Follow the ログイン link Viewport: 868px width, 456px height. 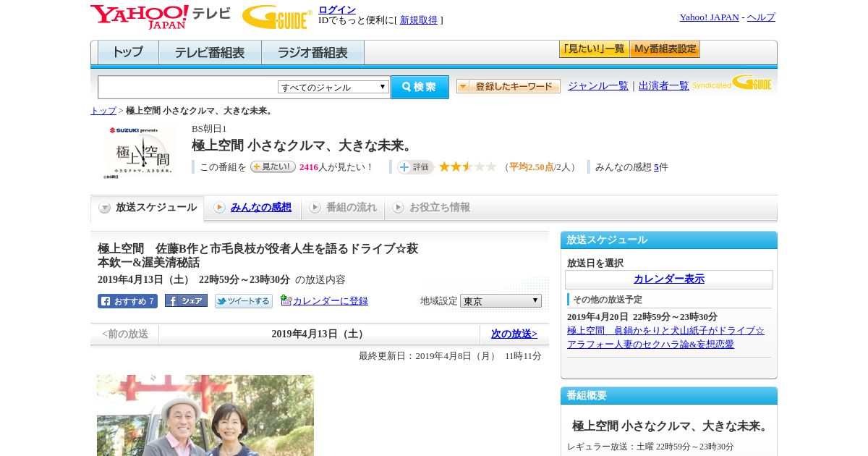(x=337, y=9)
